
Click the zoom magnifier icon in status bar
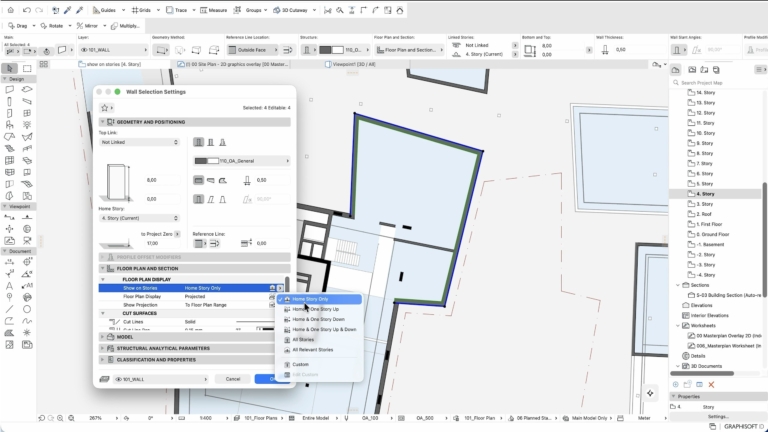pyautogui.click(x=60, y=418)
